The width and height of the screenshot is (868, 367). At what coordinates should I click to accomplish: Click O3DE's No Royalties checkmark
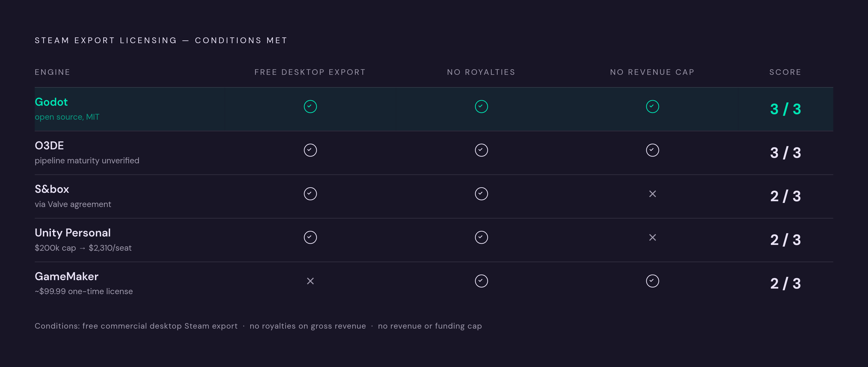pyautogui.click(x=481, y=150)
